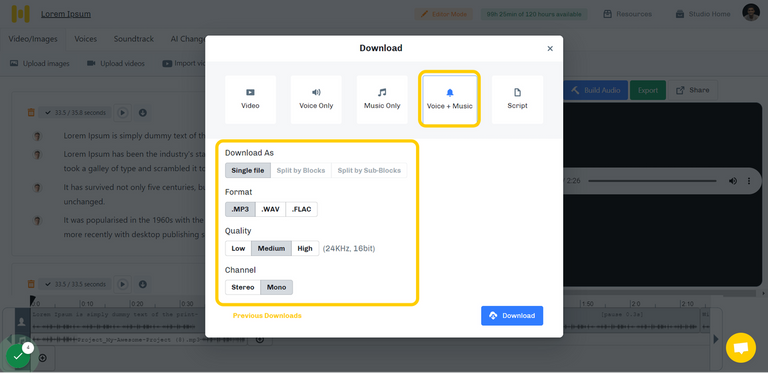Toggle Editor Mode
The width and height of the screenshot is (768, 373).
coord(444,14)
